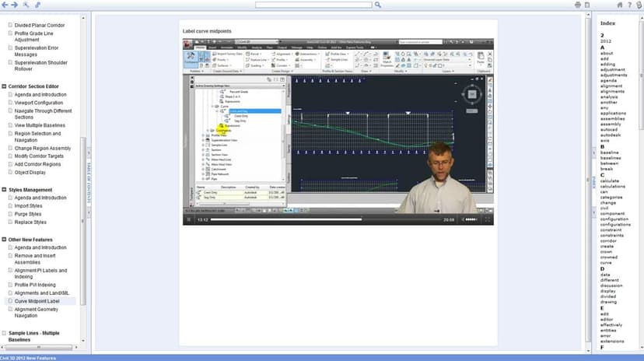Open the Profile PVI Indexing topic
The image size is (644, 361).
[35, 285]
